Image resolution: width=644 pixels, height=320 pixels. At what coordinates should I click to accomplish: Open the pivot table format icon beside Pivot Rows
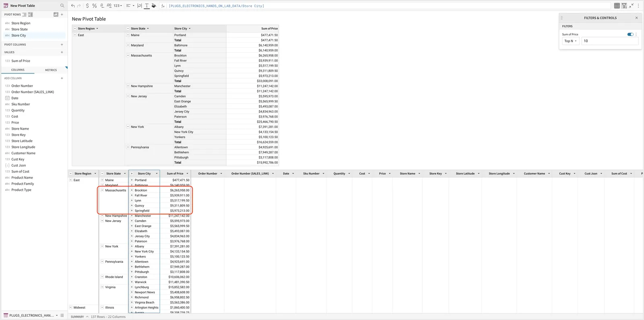56,14
